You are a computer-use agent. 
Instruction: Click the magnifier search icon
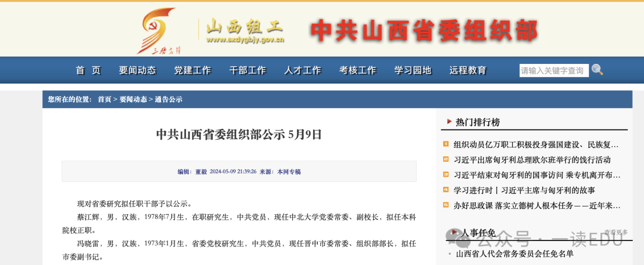pyautogui.click(x=597, y=70)
